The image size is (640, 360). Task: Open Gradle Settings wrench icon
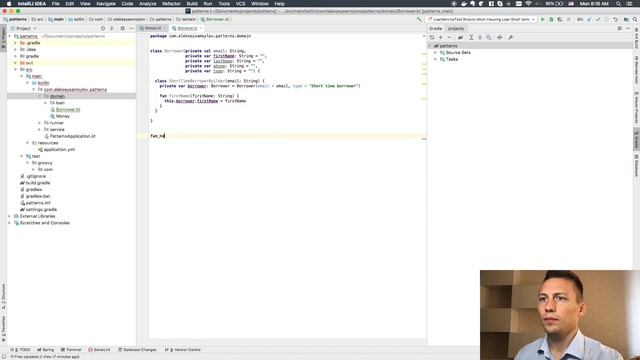510,38
